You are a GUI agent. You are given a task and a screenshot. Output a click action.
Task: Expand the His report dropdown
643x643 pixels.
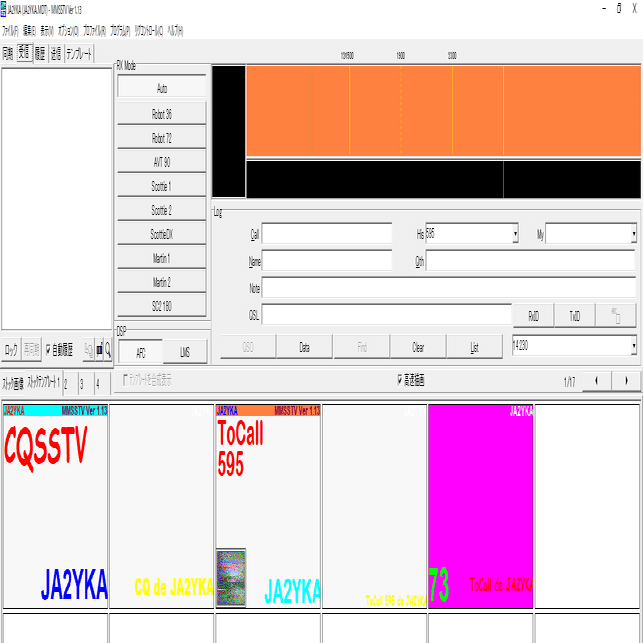(x=515, y=234)
